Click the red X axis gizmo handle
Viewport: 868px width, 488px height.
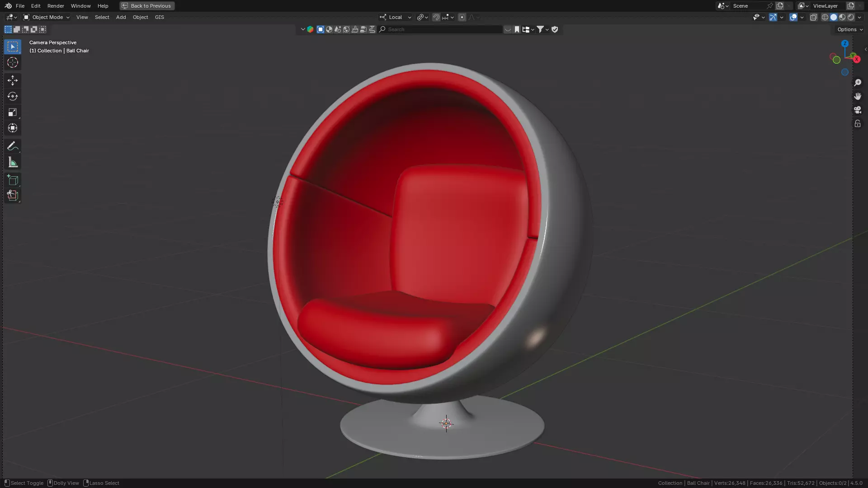[x=857, y=59]
